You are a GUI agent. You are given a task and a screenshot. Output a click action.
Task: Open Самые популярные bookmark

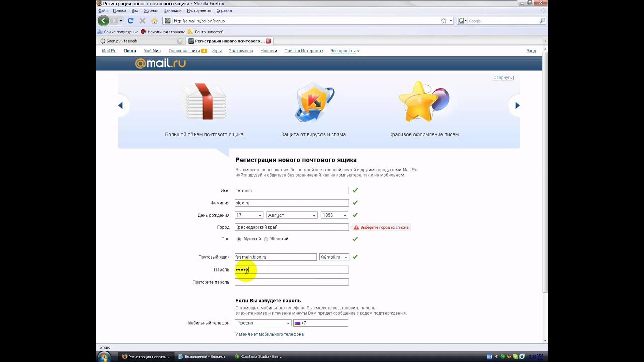click(118, 32)
